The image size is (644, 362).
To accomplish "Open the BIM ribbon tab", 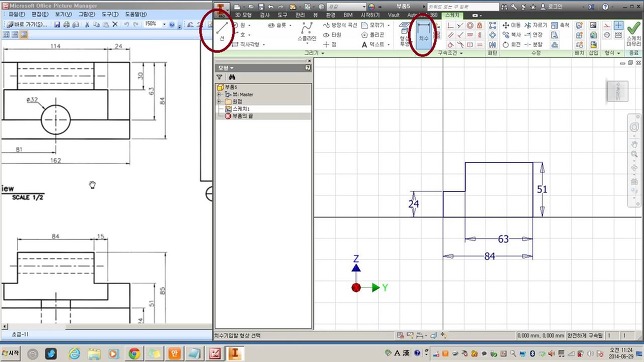I will click(348, 15).
